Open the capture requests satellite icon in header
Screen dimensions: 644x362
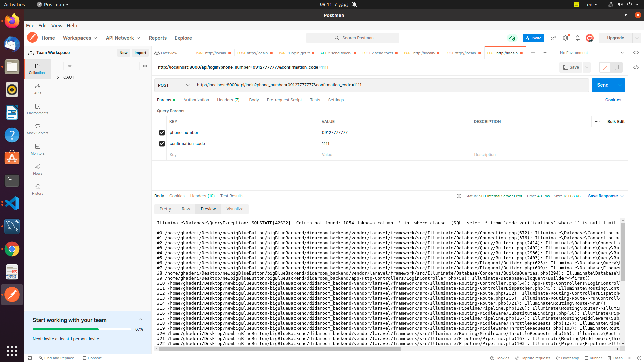(553, 38)
